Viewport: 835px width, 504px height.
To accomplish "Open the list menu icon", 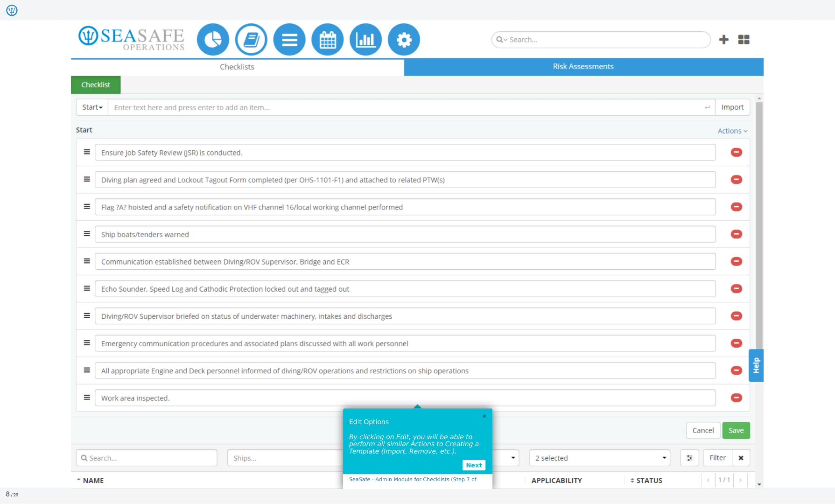I will pos(289,40).
